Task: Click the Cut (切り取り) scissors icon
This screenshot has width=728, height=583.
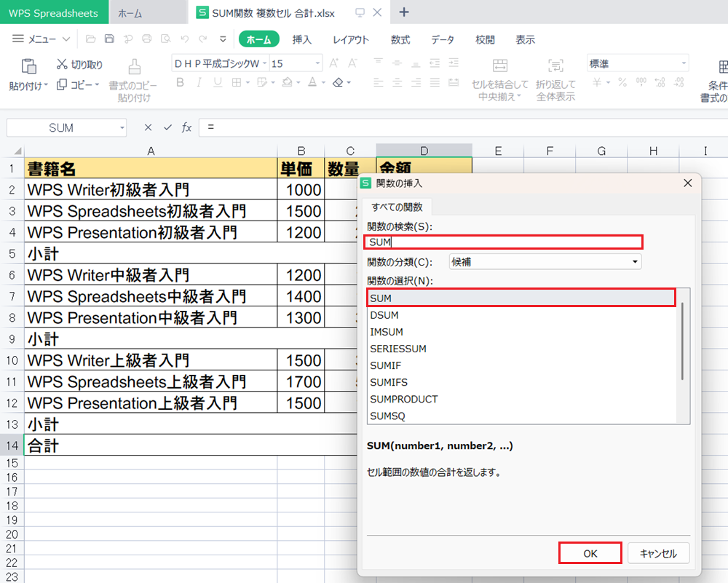Action: [62, 64]
